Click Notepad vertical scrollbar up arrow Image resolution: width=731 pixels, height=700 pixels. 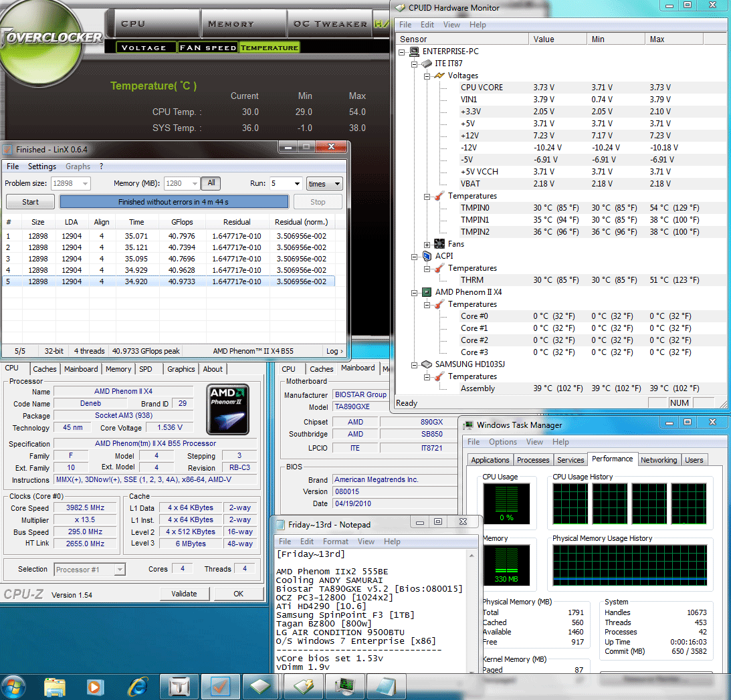[x=472, y=556]
